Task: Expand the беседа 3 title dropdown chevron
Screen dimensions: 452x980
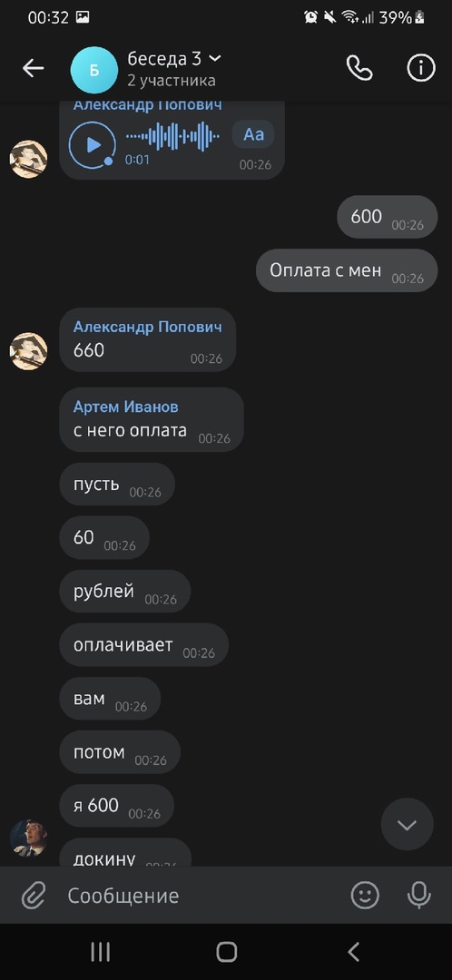Action: [x=214, y=59]
